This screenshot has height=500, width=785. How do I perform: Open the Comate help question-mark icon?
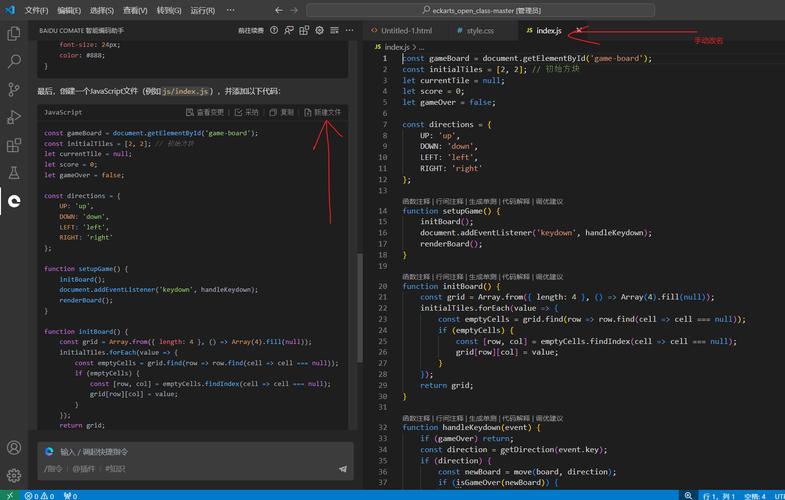click(x=274, y=31)
